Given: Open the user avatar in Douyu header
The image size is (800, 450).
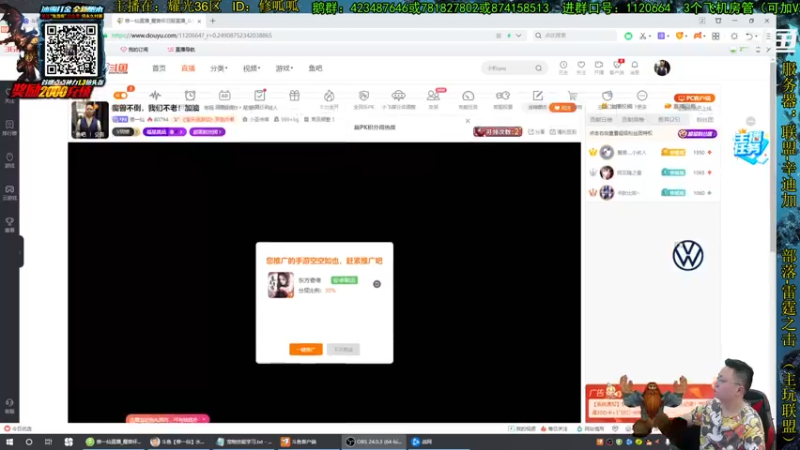Looking at the screenshot, I should [662, 68].
